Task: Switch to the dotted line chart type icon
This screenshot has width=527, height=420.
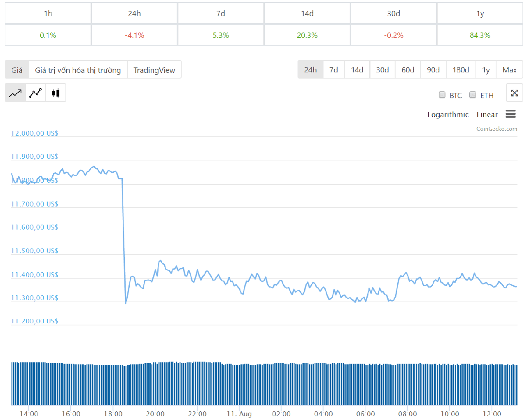Action: 35,93
